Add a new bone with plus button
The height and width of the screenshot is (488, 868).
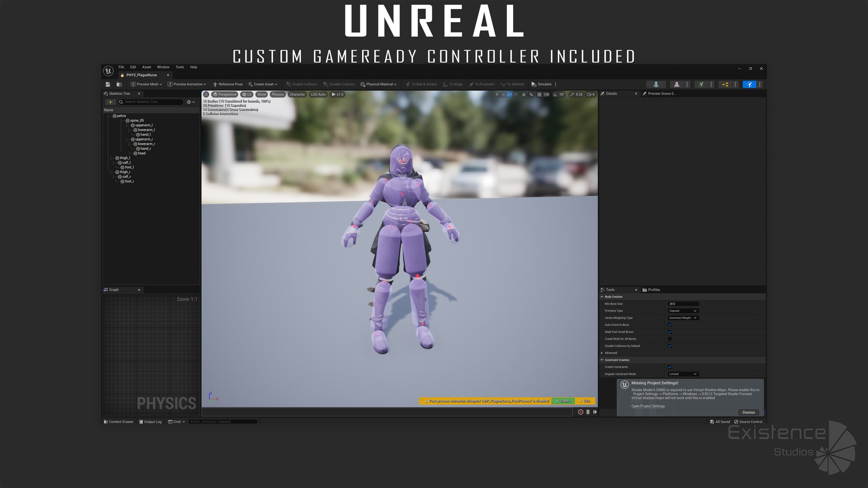110,102
